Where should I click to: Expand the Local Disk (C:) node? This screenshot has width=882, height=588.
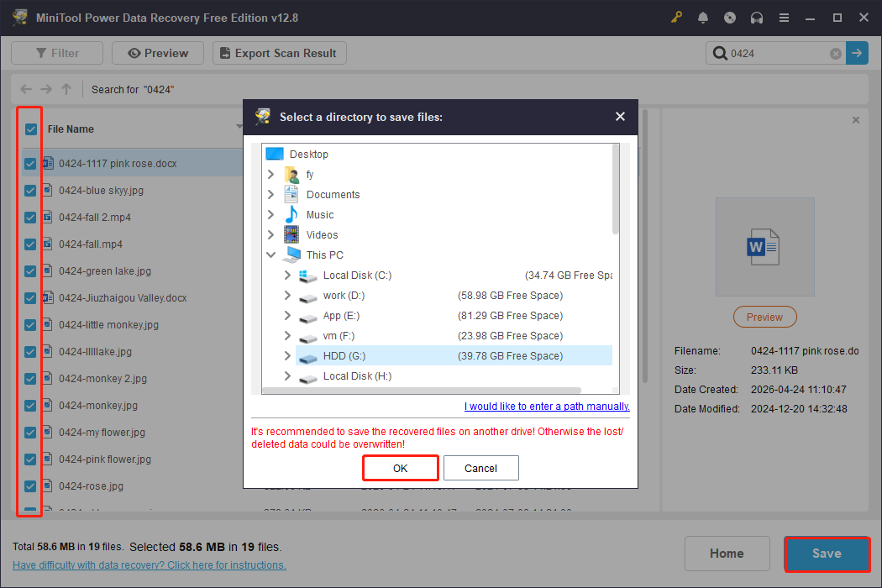pyautogui.click(x=287, y=275)
